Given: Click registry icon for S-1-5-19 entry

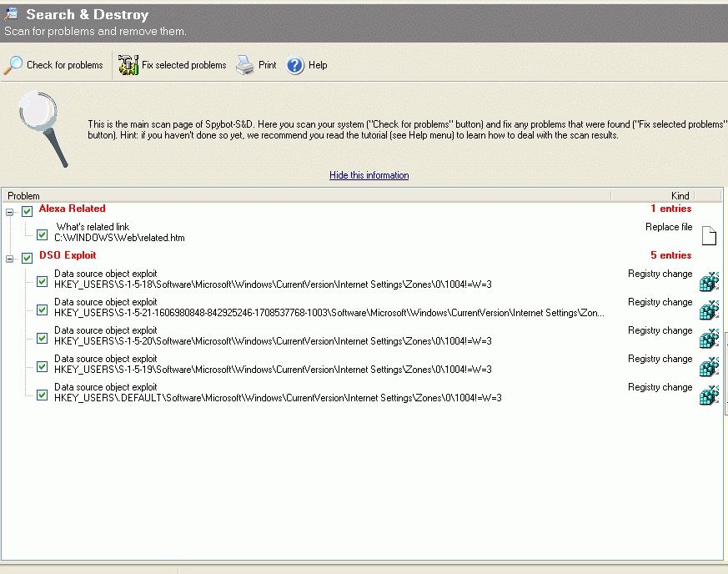Looking at the screenshot, I should [709, 367].
